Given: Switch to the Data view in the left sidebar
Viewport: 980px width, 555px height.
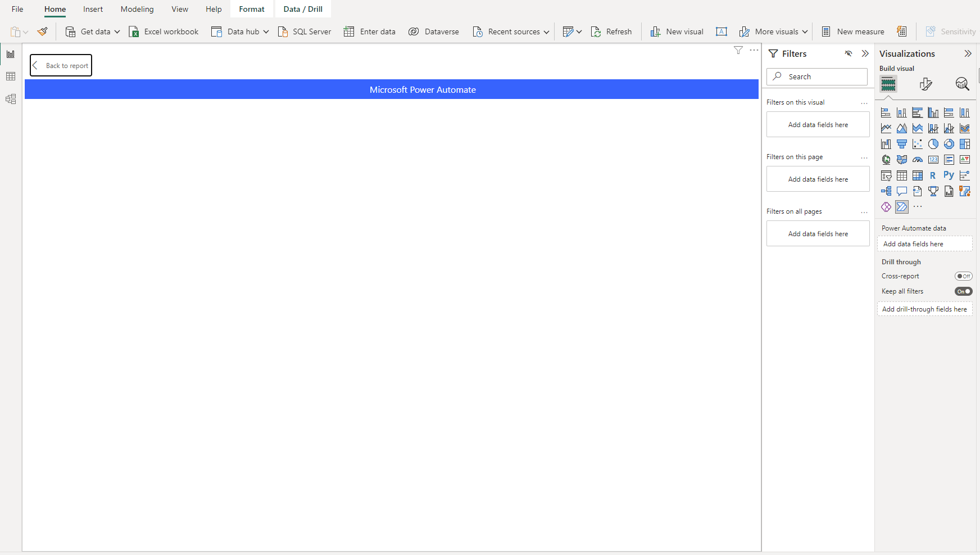Looking at the screenshot, I should tap(11, 76).
